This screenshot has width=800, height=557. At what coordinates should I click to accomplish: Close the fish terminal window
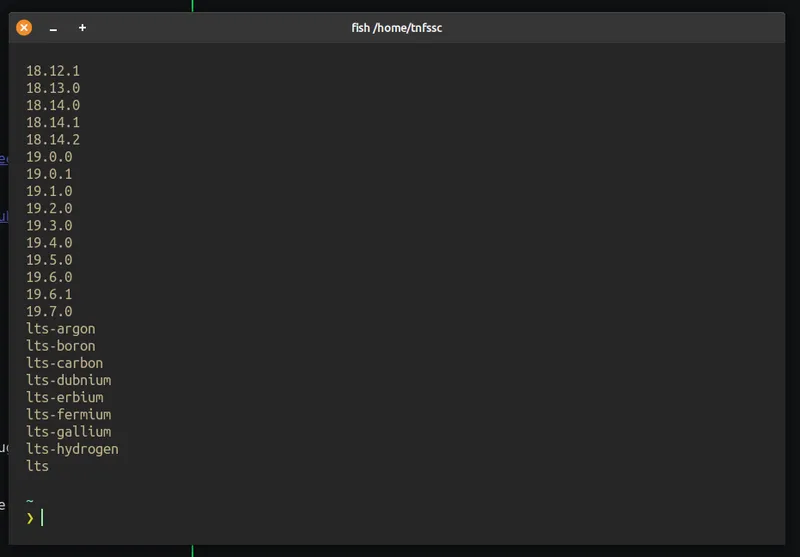(24, 28)
